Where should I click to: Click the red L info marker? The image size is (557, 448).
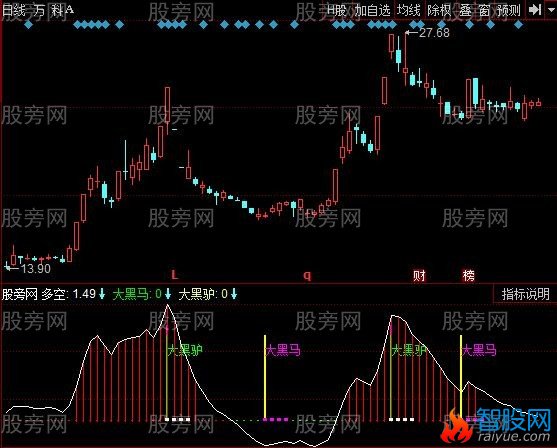pos(174,275)
